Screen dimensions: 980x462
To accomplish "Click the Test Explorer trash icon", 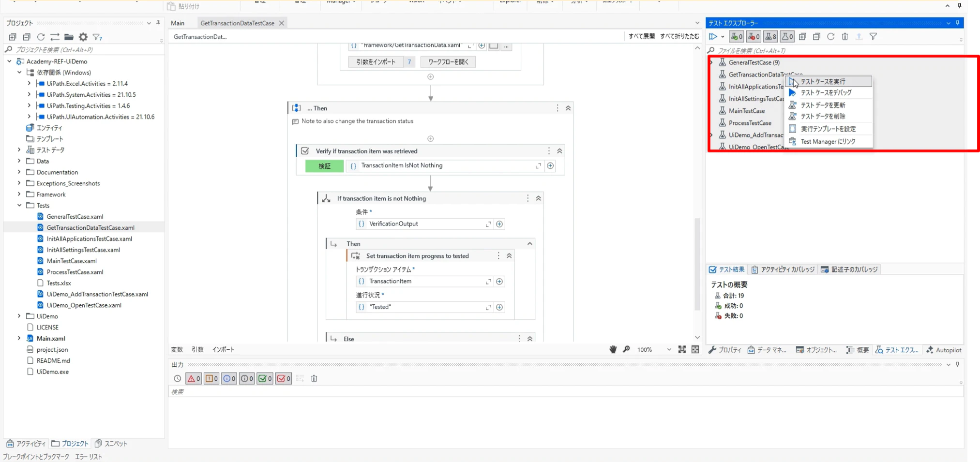I will (845, 36).
